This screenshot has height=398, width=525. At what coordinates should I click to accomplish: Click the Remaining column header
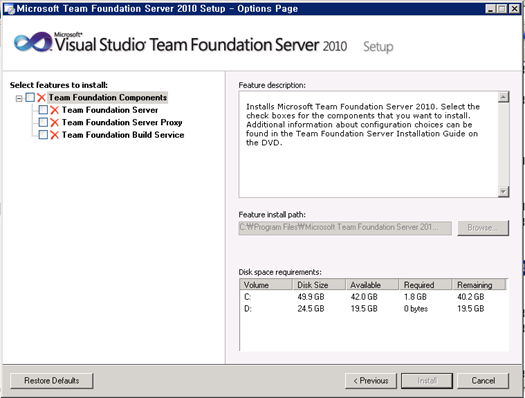pyautogui.click(x=479, y=285)
